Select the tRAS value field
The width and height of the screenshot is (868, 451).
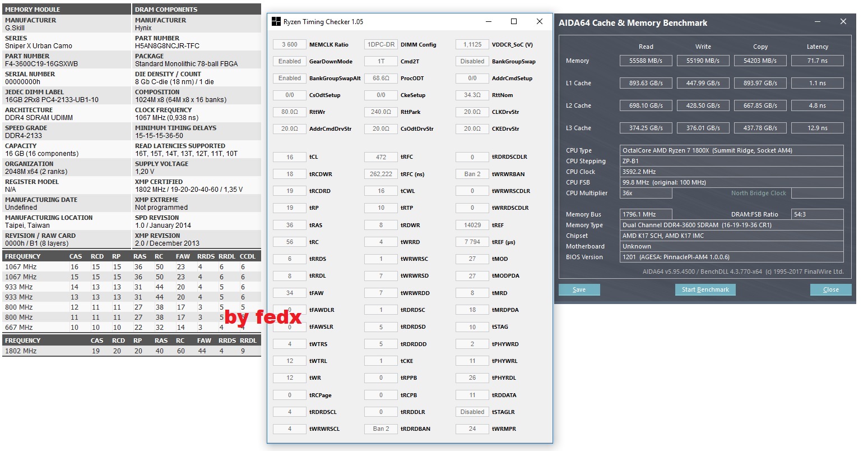click(290, 225)
